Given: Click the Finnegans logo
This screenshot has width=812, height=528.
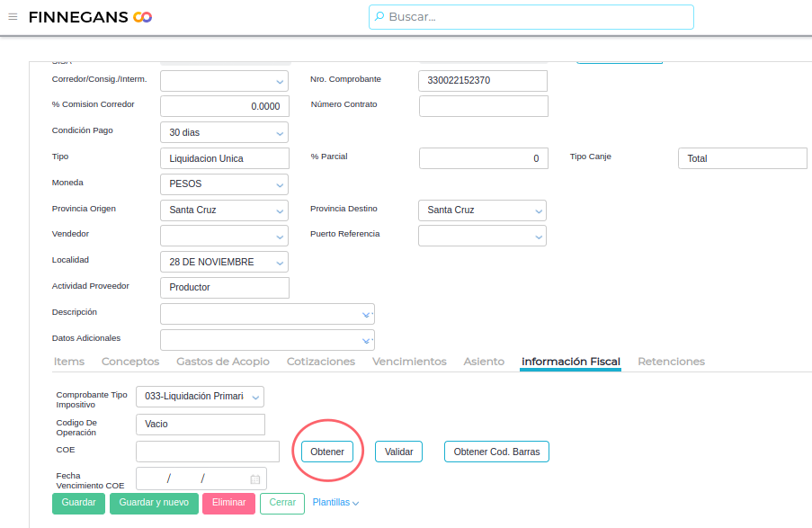Looking at the screenshot, I should pos(90,17).
